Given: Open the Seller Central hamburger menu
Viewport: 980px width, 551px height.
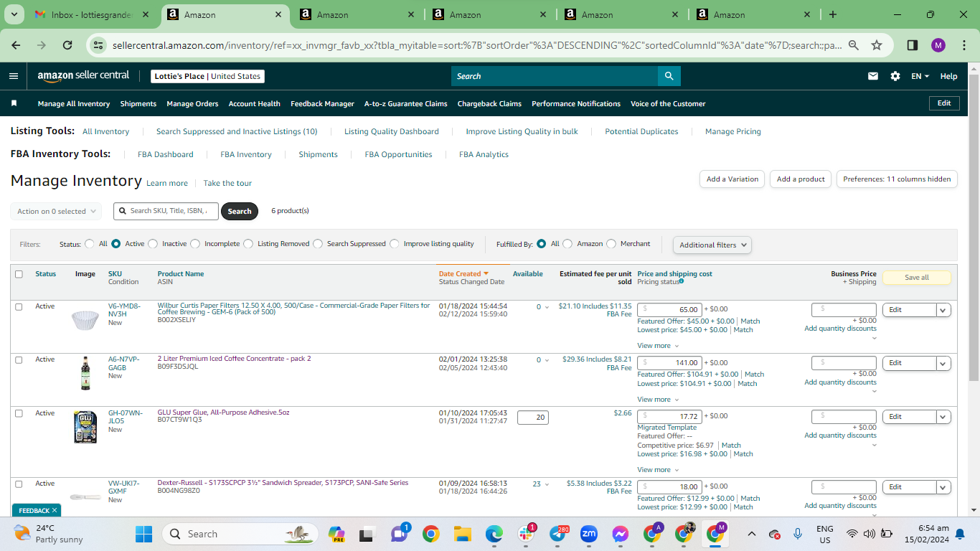Looking at the screenshot, I should [14, 76].
